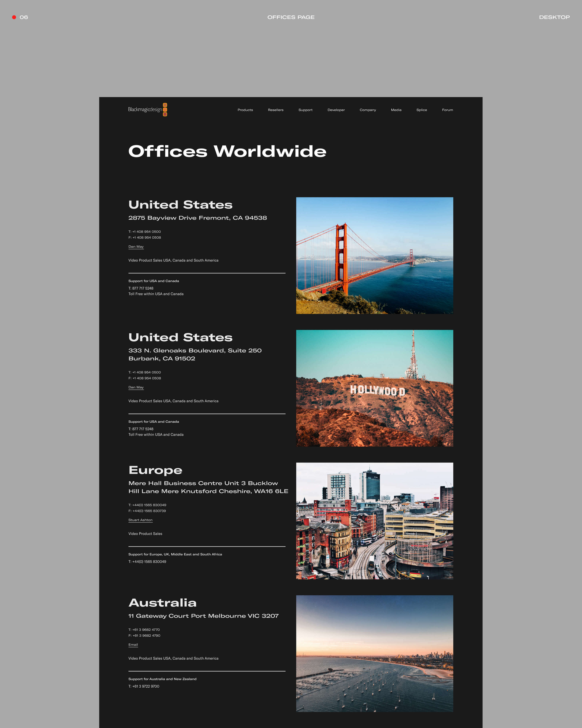Open the Golden Gate Bridge photo
The width and height of the screenshot is (582, 728).
pos(374,256)
